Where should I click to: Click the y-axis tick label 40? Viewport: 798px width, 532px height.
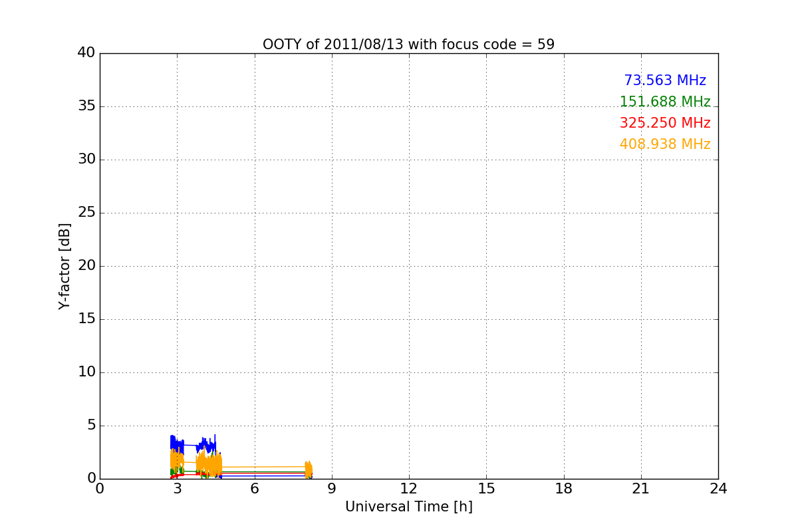[86, 53]
